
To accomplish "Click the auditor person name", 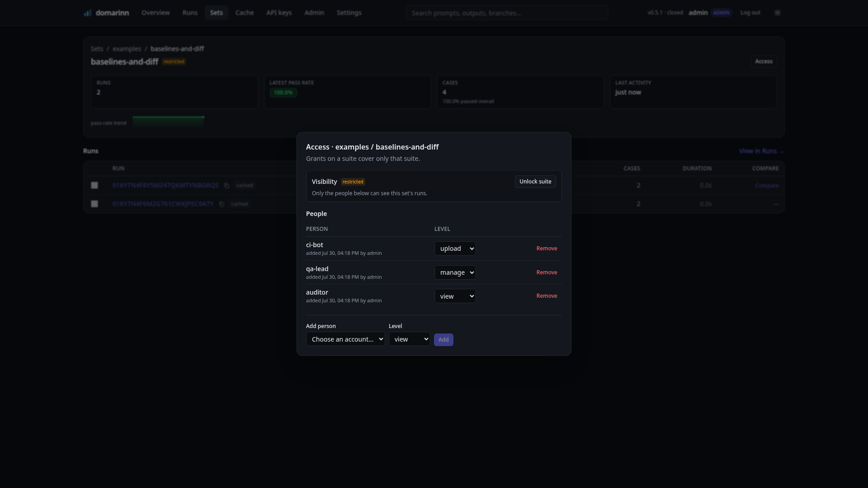I will pyautogui.click(x=317, y=292).
